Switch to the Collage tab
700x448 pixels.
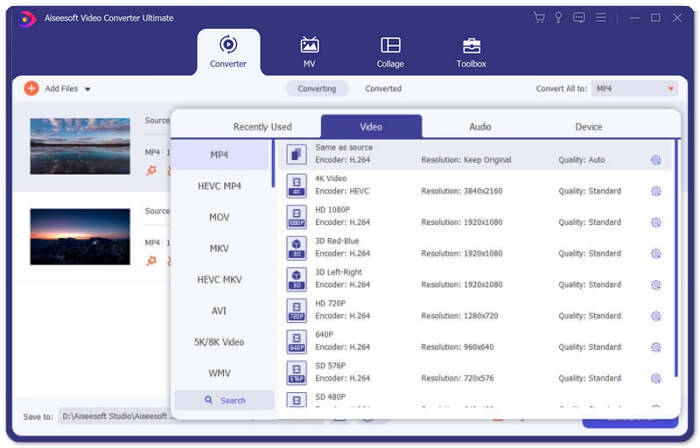point(390,52)
